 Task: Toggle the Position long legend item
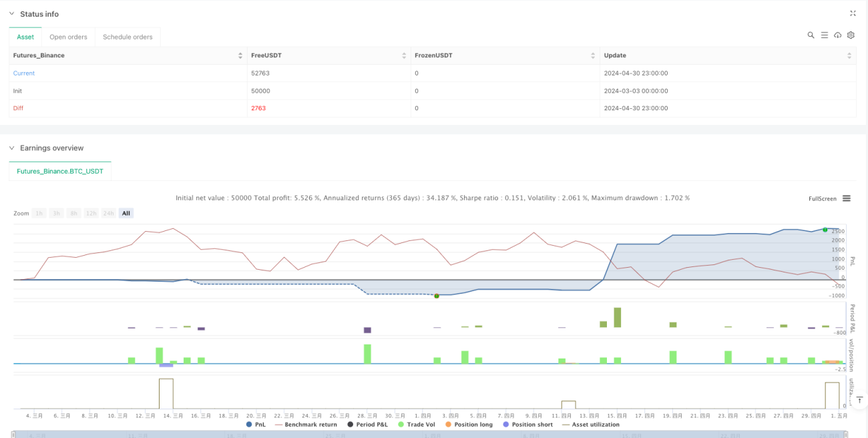467,424
